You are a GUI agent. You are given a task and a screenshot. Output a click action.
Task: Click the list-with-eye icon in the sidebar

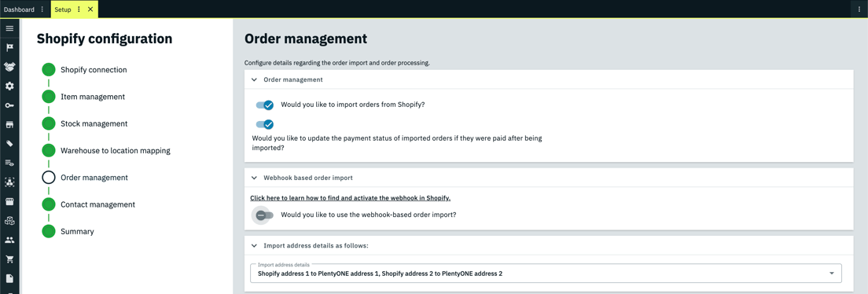9,163
